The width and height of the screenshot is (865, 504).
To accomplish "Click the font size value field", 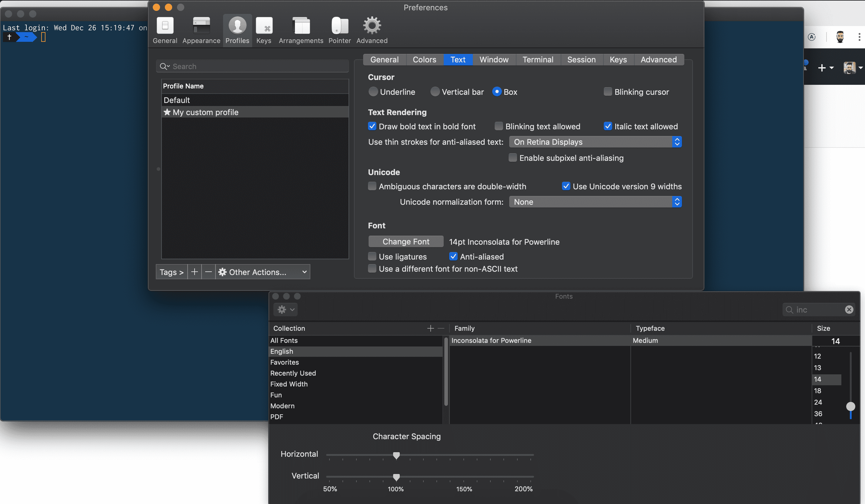I will coord(836,341).
